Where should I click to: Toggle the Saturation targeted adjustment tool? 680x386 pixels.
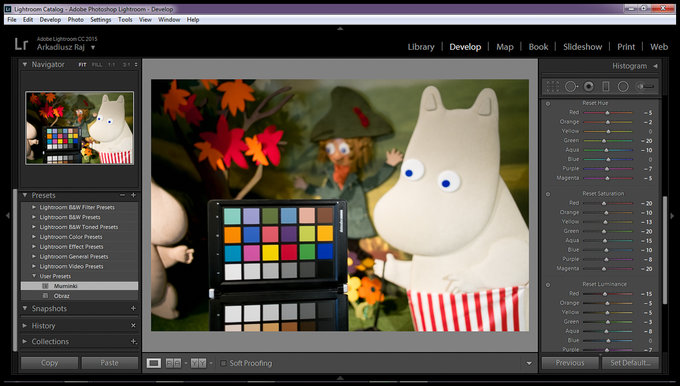548,194
